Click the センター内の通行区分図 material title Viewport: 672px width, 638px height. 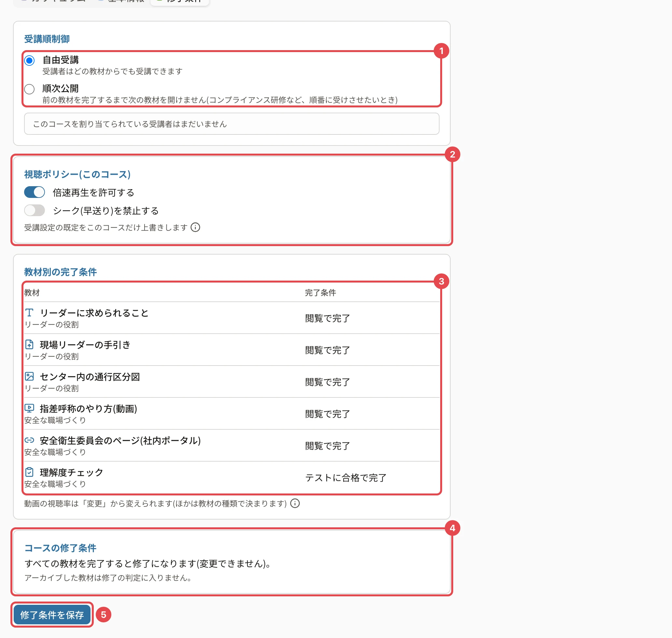pyautogui.click(x=90, y=377)
